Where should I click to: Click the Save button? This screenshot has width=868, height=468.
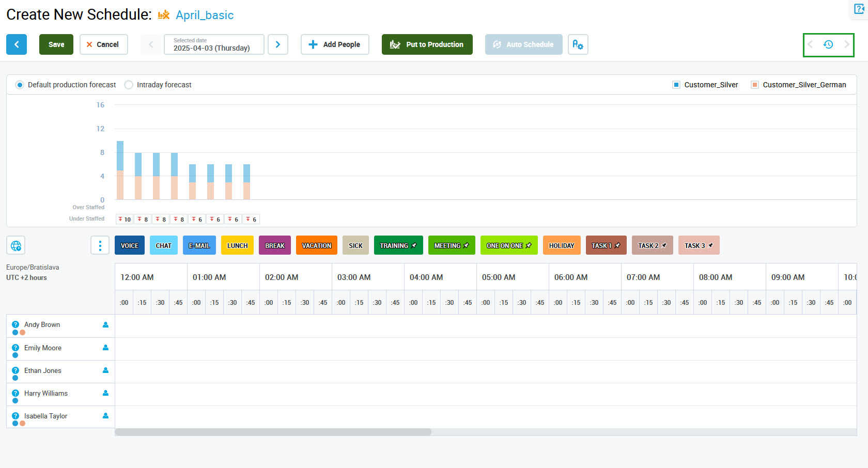pyautogui.click(x=56, y=44)
